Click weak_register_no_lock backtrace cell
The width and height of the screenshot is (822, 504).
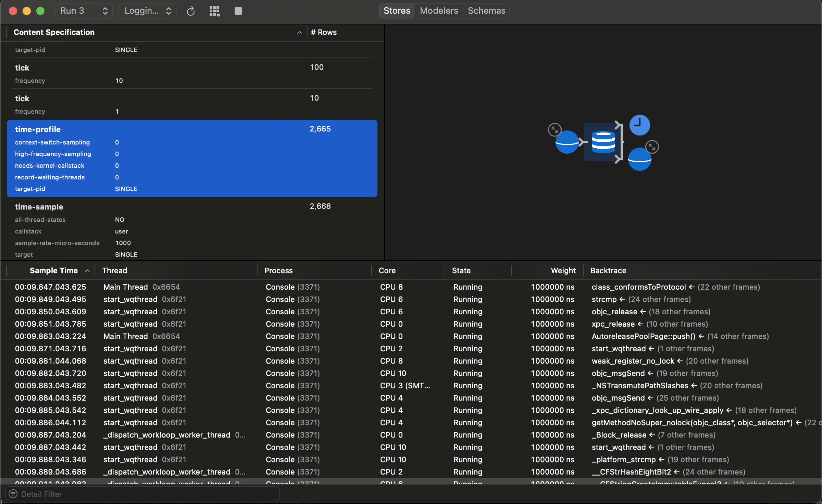click(670, 361)
